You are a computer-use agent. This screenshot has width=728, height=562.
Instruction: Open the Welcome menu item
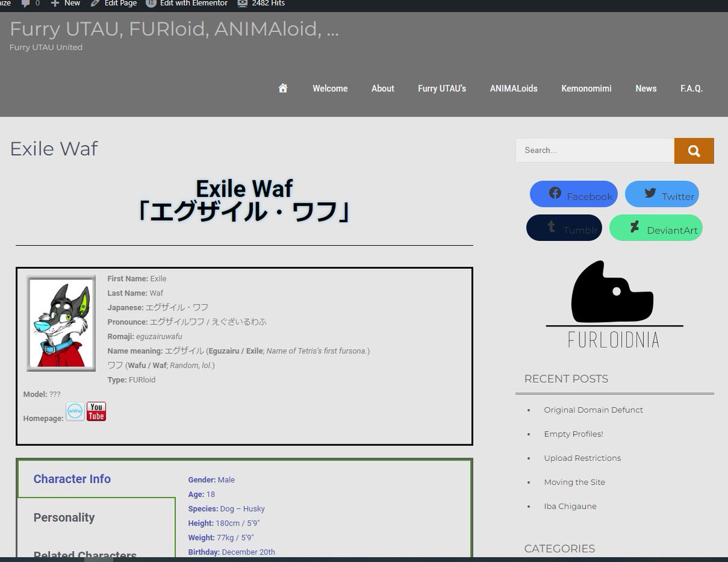[330, 89]
